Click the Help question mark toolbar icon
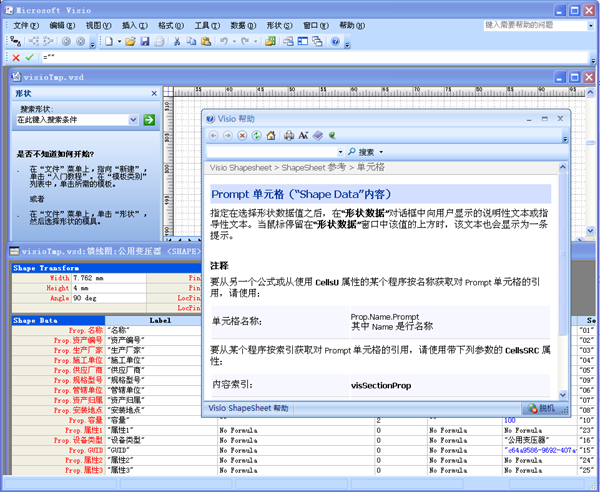The width and height of the screenshot is (600, 492). pyautogui.click(x=335, y=41)
